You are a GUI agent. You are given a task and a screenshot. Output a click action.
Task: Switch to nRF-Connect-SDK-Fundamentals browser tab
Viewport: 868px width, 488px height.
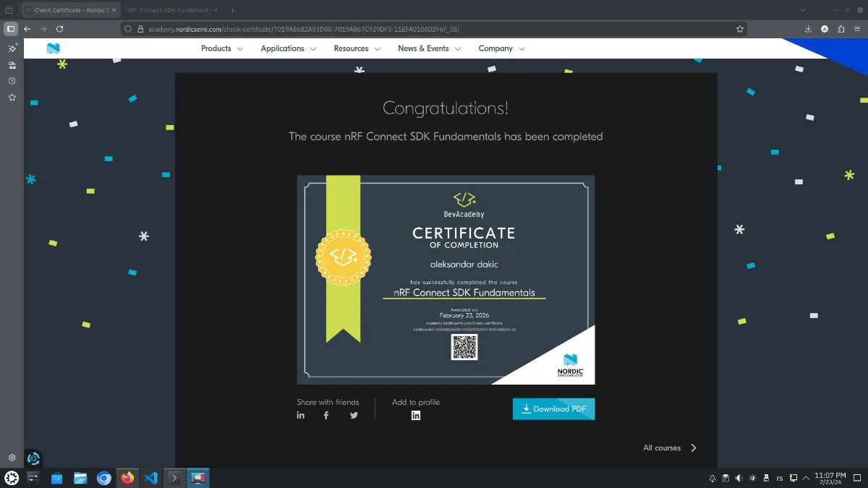pyautogui.click(x=168, y=10)
